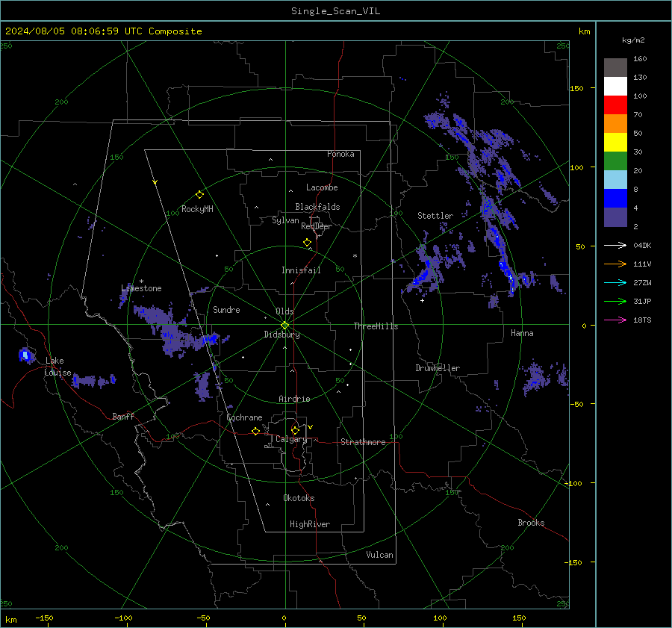Select the purple 2-4 legend color
Image resolution: width=672 pixels, height=628 pixels.
tap(615, 217)
